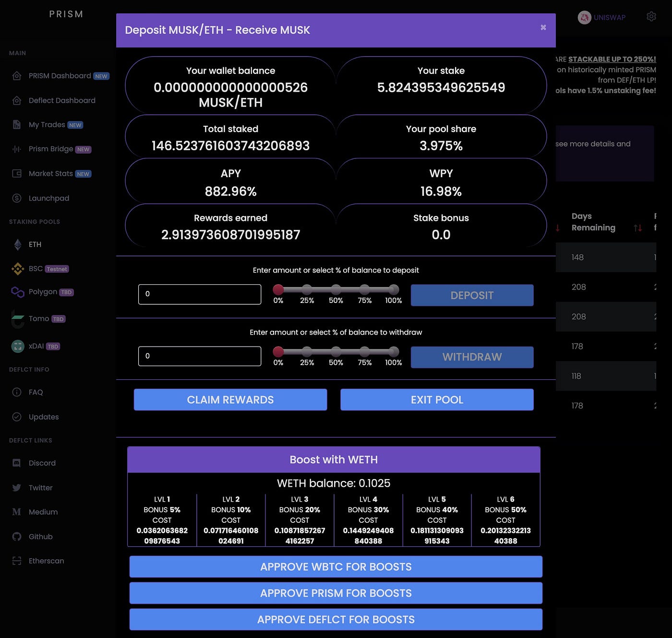Open the Etherscan link
Screen dimensions: 672x638
(46, 561)
